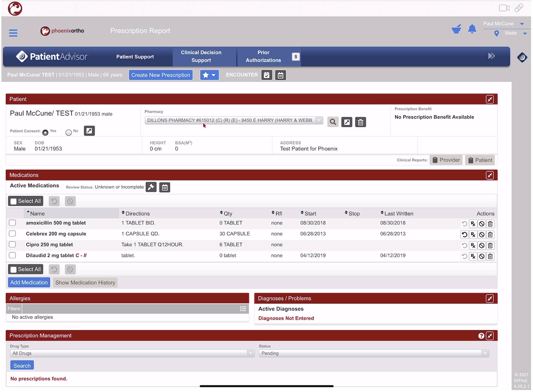Image resolution: width=533 pixels, height=392 pixels.
Task: Open the Pharmacy selection dropdown
Action: [234, 120]
